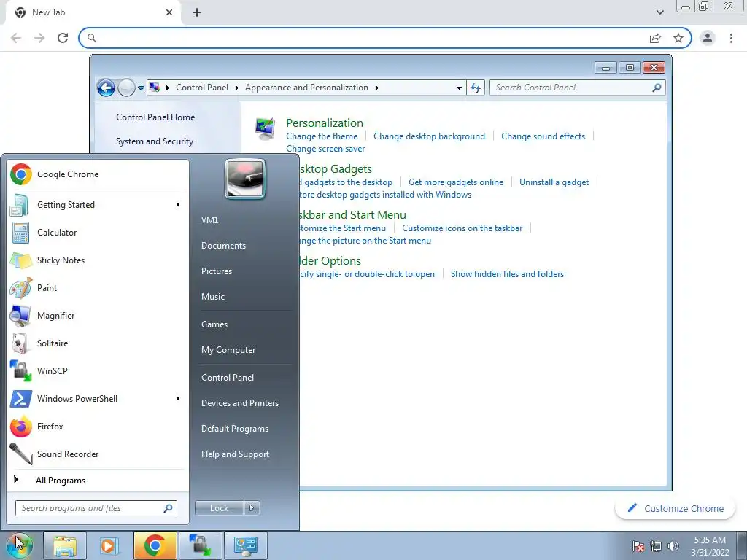Open Change desktop background link

(429, 136)
